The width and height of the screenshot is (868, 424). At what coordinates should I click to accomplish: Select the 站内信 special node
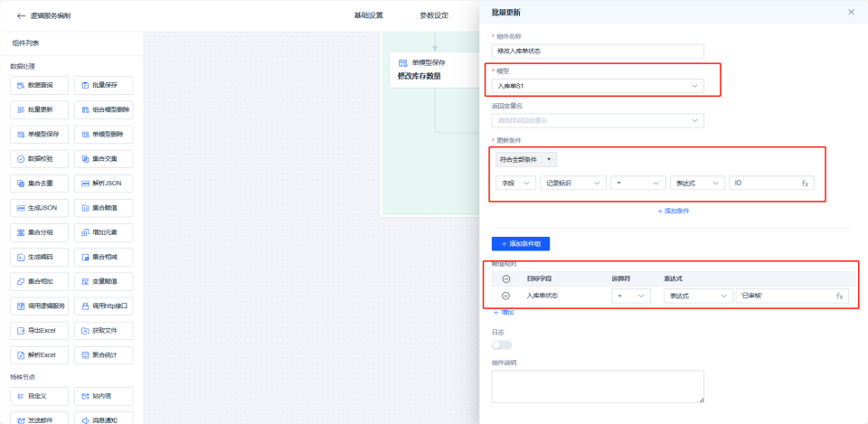click(103, 396)
